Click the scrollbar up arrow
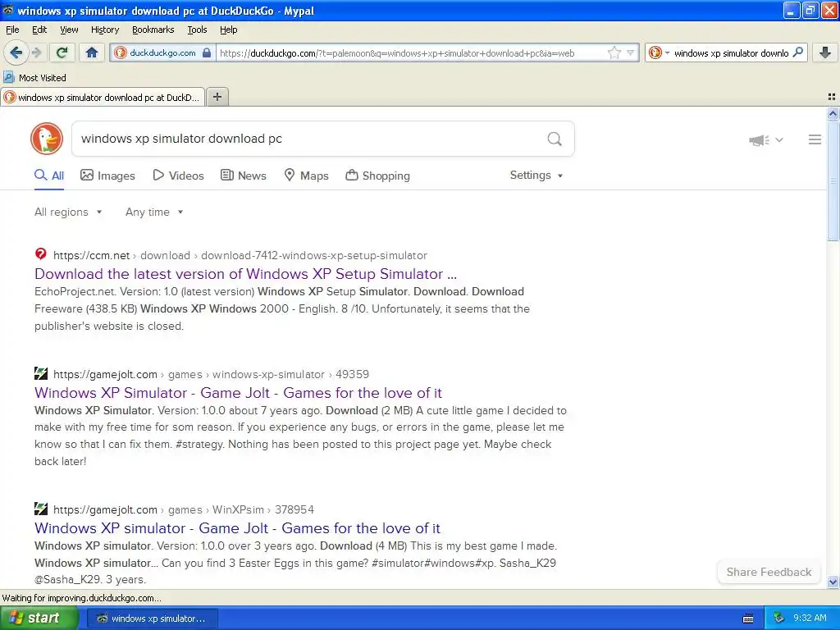Screen dimensions: 840x630 pos(833,113)
